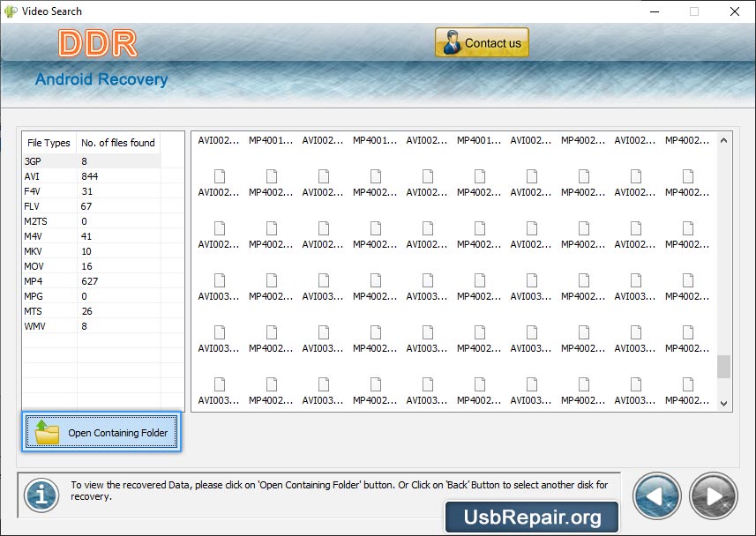
Task: Close the Video Search window
Action: coord(734,11)
